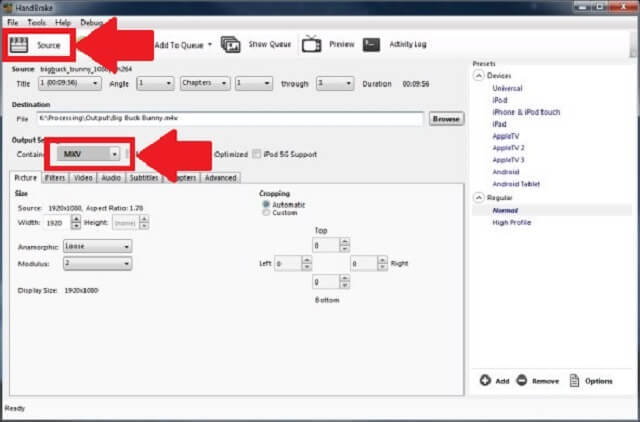The image size is (640, 422).
Task: Click the HandBrake title bar app icon
Action: [7, 7]
